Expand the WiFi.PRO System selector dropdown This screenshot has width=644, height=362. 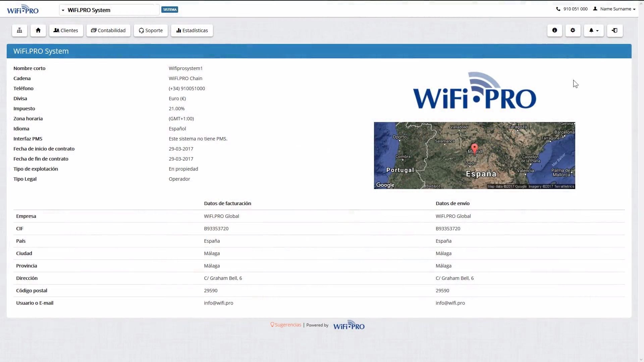coord(109,10)
